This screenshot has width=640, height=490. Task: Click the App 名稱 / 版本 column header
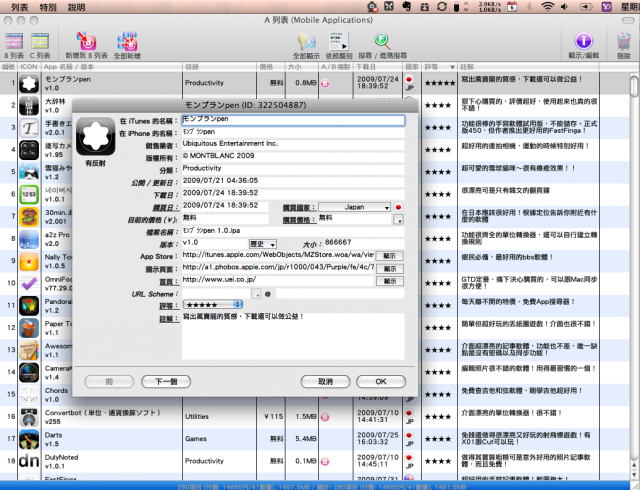[111, 67]
